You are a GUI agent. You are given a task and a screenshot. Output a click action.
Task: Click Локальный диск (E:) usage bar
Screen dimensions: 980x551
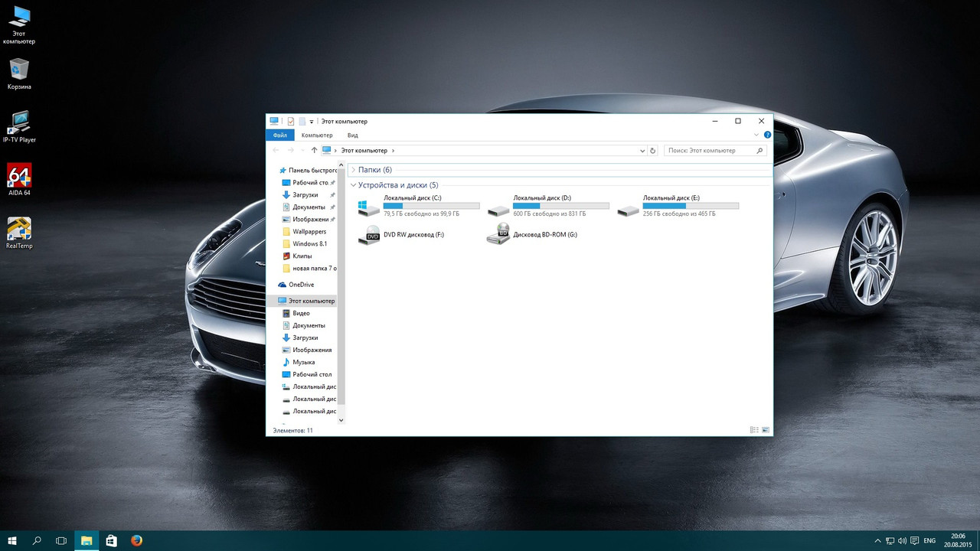pyautogui.click(x=691, y=206)
